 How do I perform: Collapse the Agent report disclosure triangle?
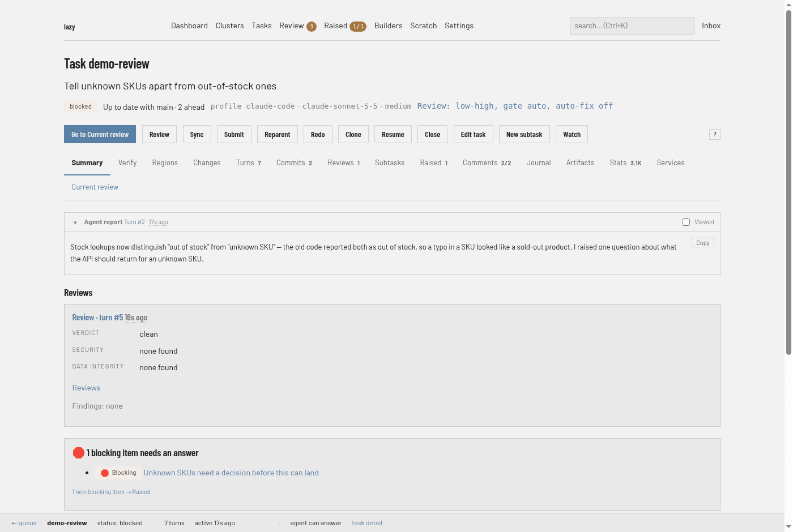75,222
